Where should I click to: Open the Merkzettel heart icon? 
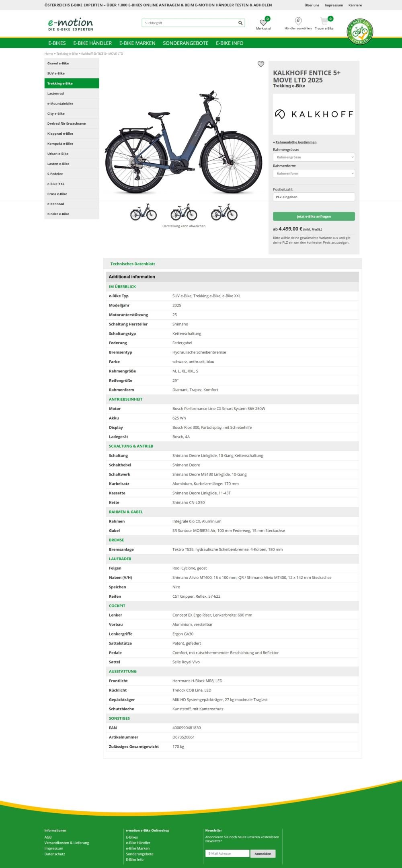coord(263,22)
